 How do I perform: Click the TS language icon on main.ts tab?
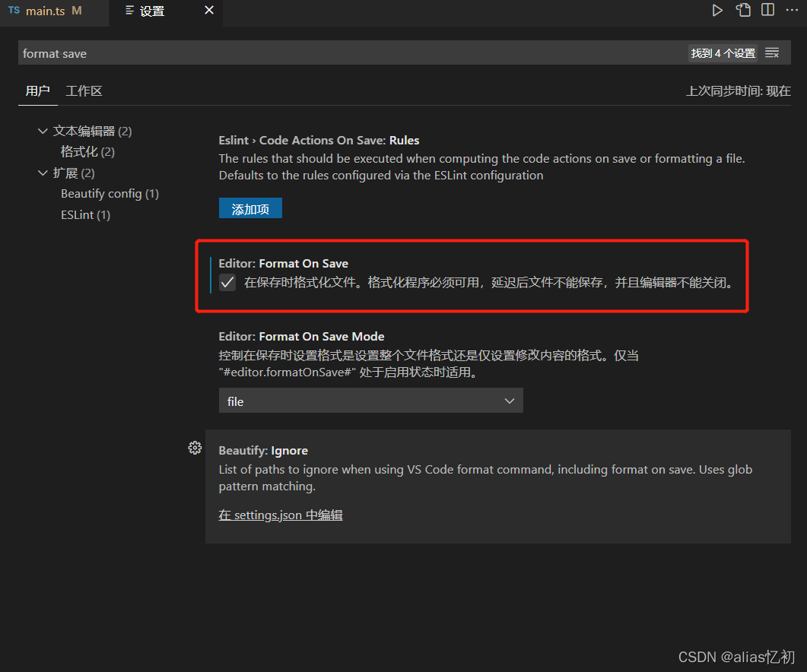[13, 10]
